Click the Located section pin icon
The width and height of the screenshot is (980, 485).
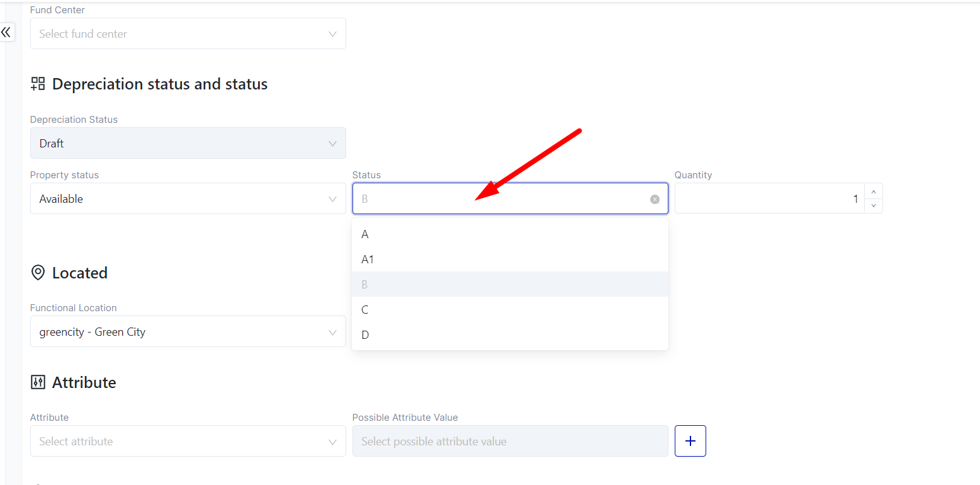point(38,273)
